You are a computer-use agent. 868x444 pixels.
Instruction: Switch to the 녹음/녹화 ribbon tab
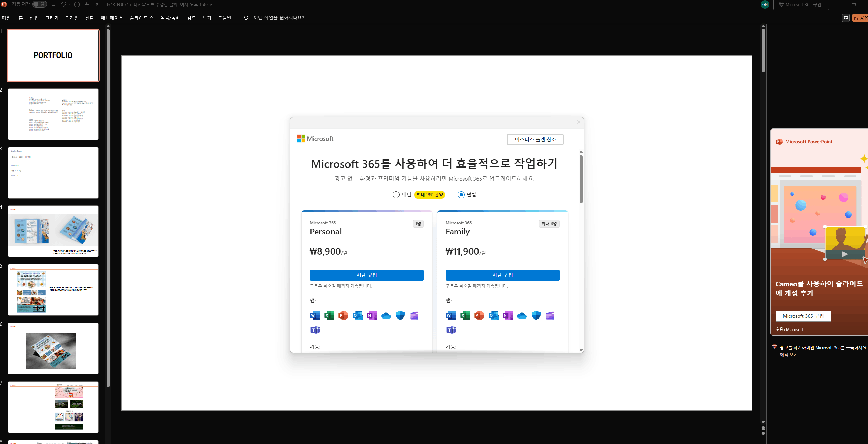170,18
